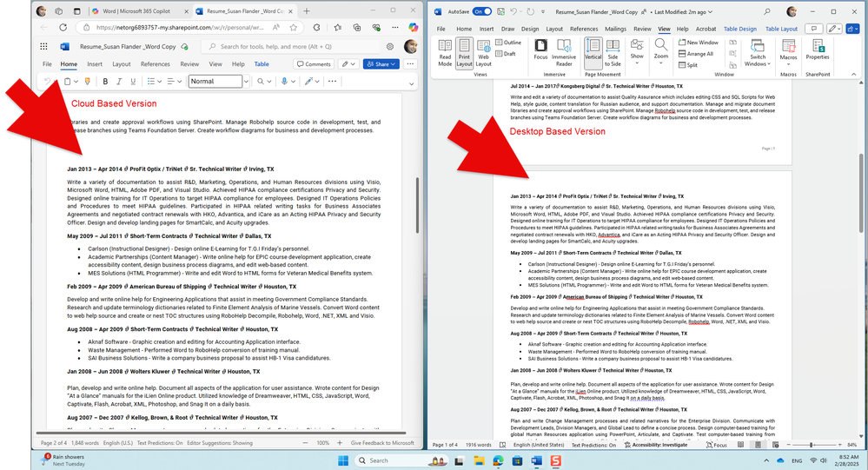Open the Insert tab in Word online
868x470 pixels.
pyautogui.click(x=95, y=64)
